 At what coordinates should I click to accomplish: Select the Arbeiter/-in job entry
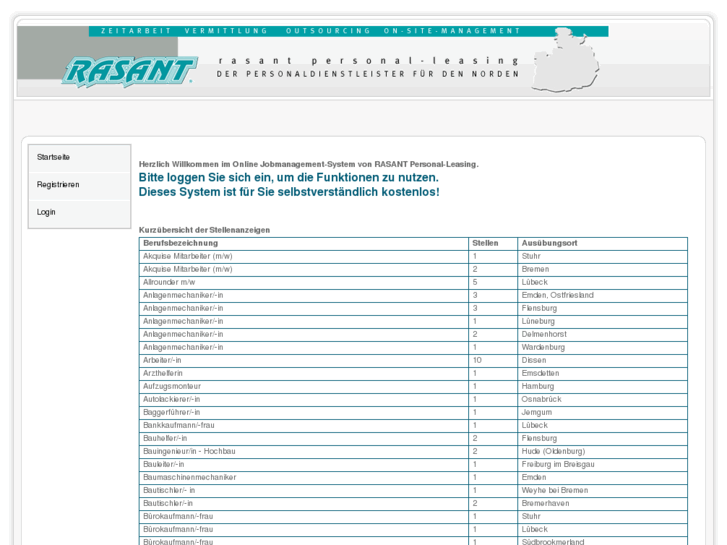click(413, 360)
